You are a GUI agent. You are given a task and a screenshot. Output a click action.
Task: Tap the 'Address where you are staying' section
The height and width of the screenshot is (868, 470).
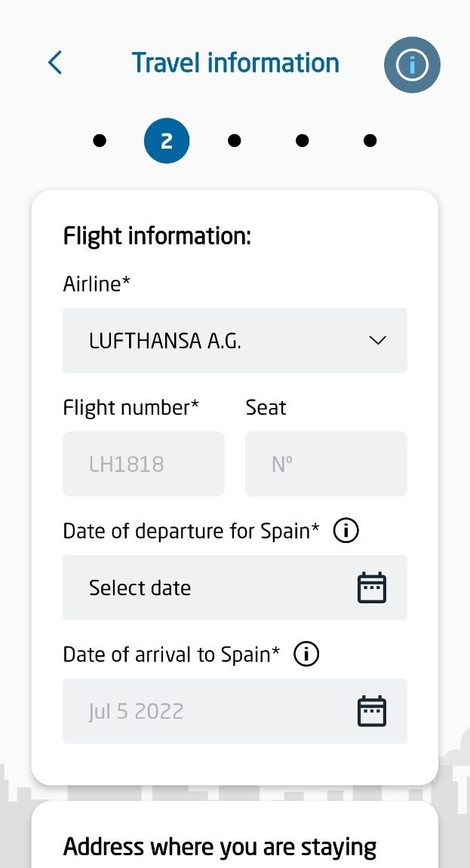[220, 847]
